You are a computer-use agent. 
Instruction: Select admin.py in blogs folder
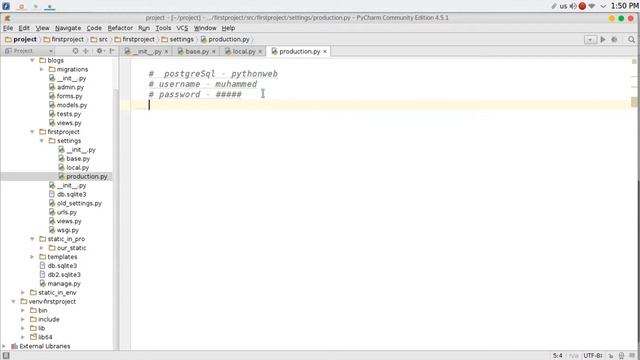pyautogui.click(x=66, y=87)
